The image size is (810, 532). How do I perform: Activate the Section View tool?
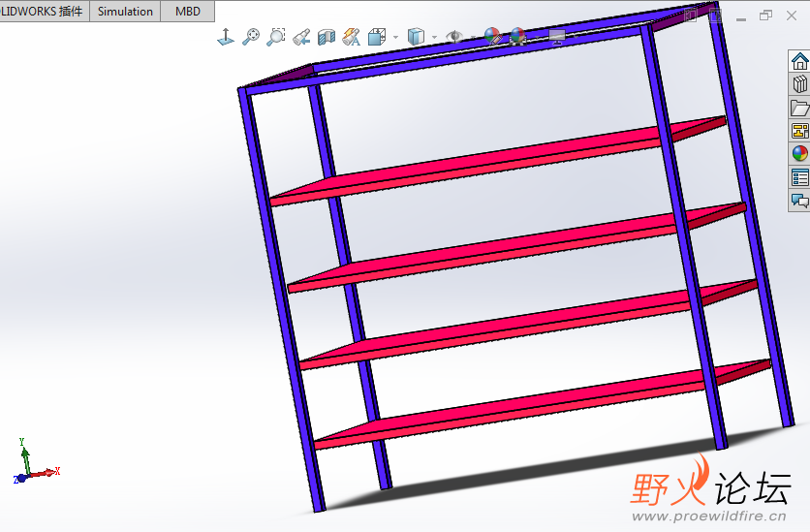click(x=326, y=37)
